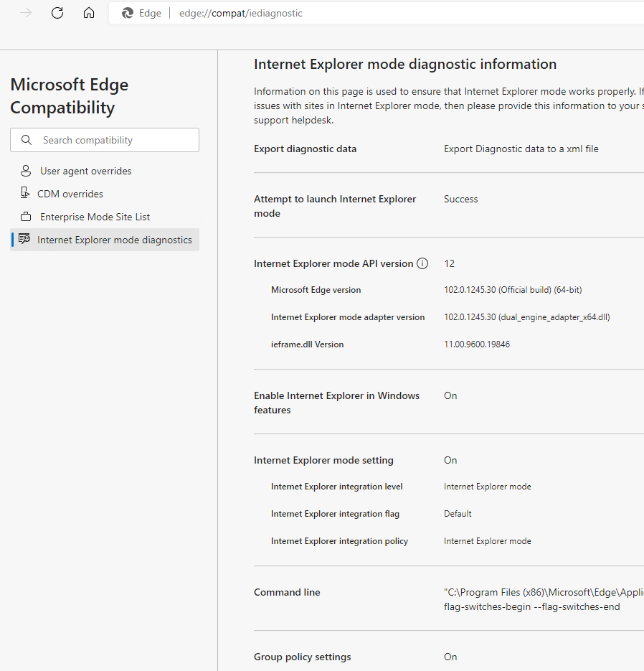Viewport: 644px width, 671px height.
Task: Click the CDM overrides sidebar icon
Action: (24, 194)
